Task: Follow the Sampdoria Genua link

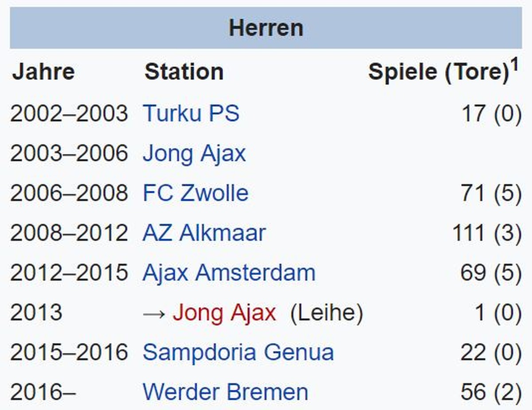Action: coord(238,353)
